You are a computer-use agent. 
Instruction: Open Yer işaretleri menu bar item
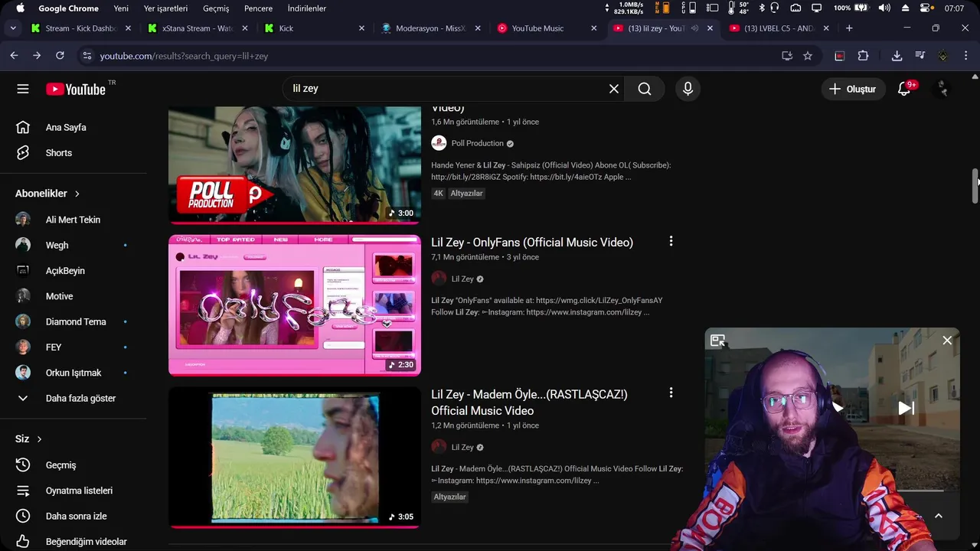(165, 8)
